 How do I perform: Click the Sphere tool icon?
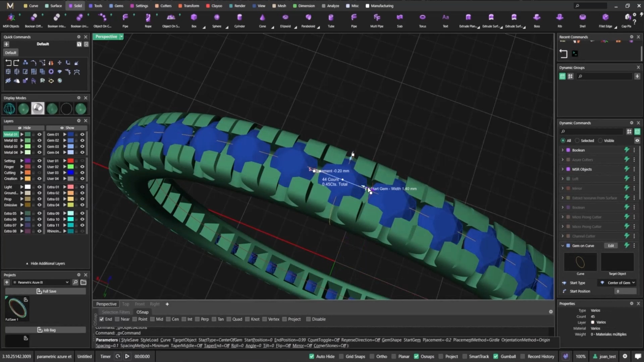tap(217, 17)
